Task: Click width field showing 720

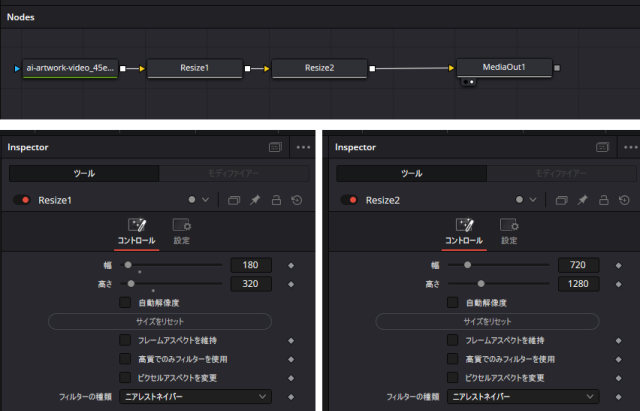Action: [x=578, y=265]
